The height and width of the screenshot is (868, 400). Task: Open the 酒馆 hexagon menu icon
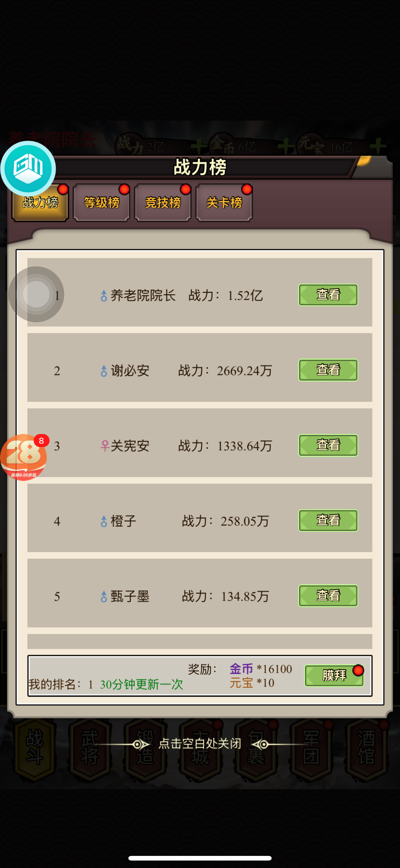(366, 750)
